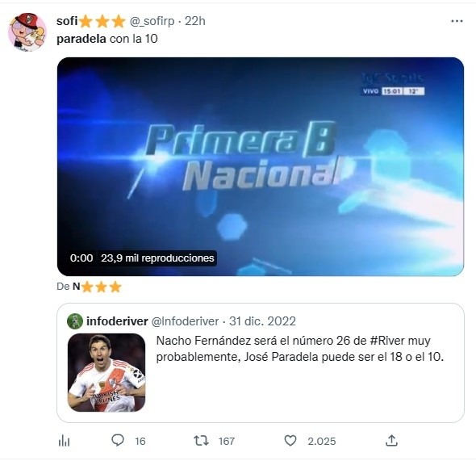476x461 pixels.
Task: Open the three-dot more options menu
Action: pyautogui.click(x=457, y=21)
